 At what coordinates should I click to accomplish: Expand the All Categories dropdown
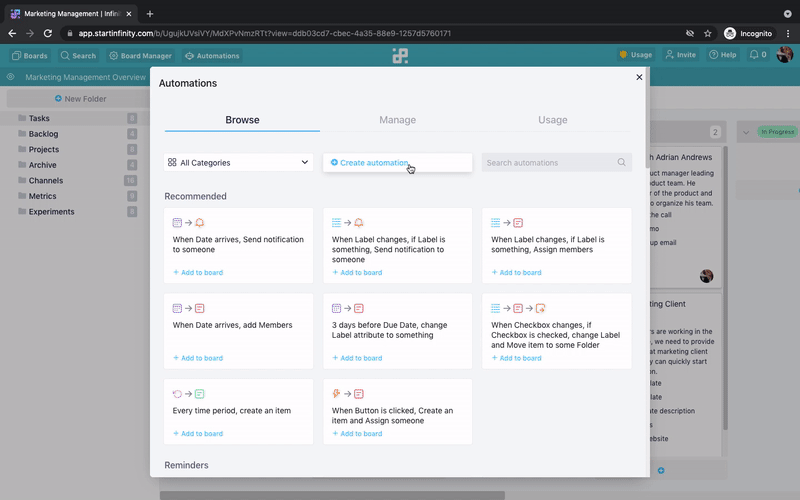(238, 162)
